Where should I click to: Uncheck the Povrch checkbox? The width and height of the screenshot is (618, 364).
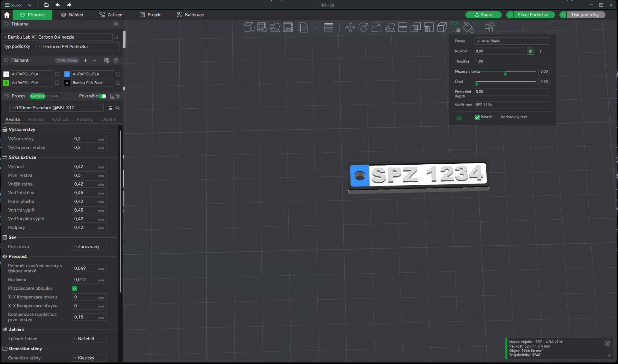477,117
